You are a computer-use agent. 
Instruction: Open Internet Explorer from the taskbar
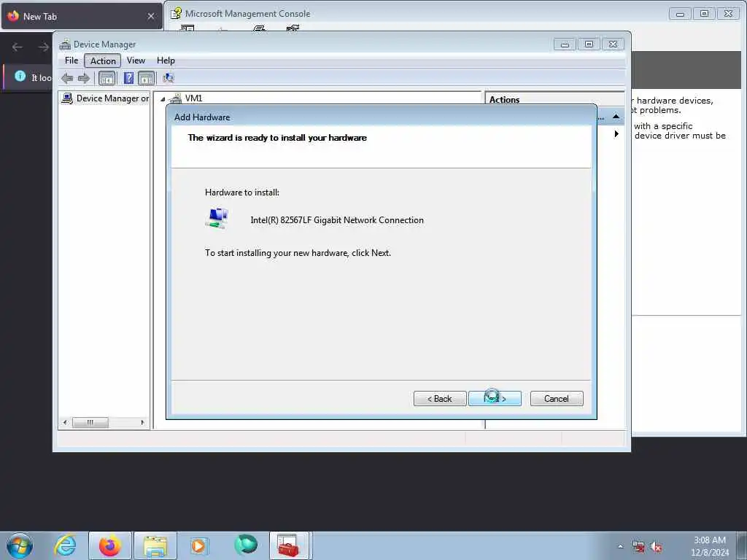pyautogui.click(x=65, y=545)
